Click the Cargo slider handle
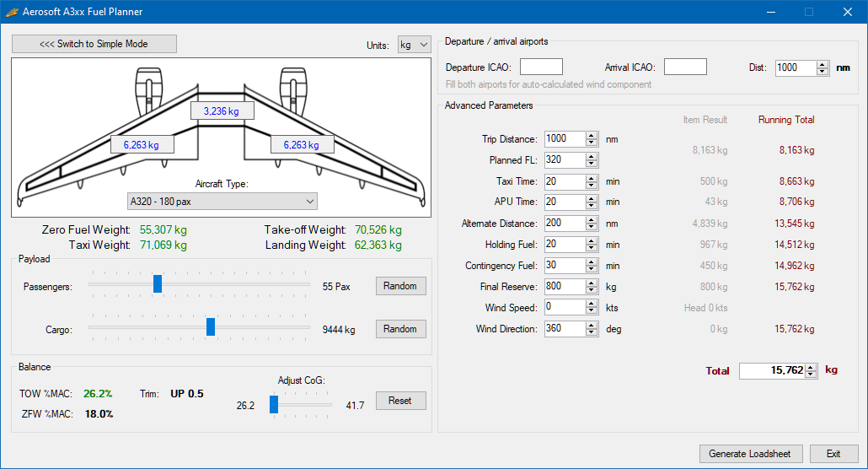Image resolution: width=868 pixels, height=469 pixels. [x=211, y=327]
